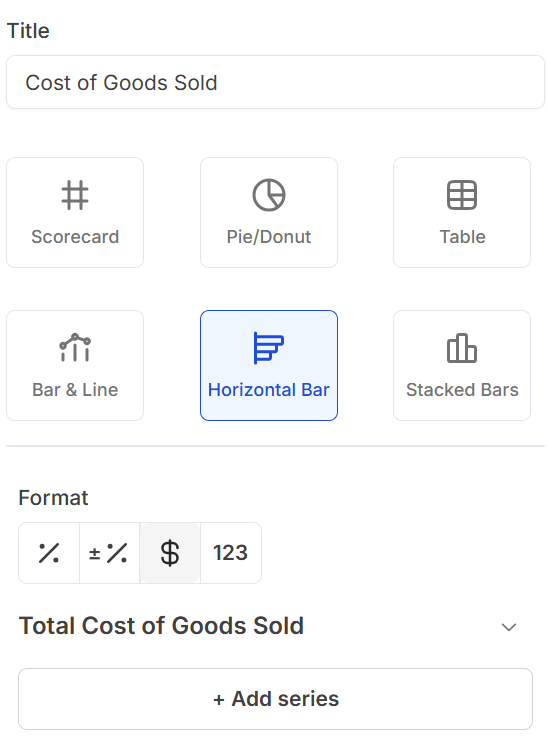Click the Horizontal Bar label text
This screenshot has width=548, height=747.
(x=269, y=390)
